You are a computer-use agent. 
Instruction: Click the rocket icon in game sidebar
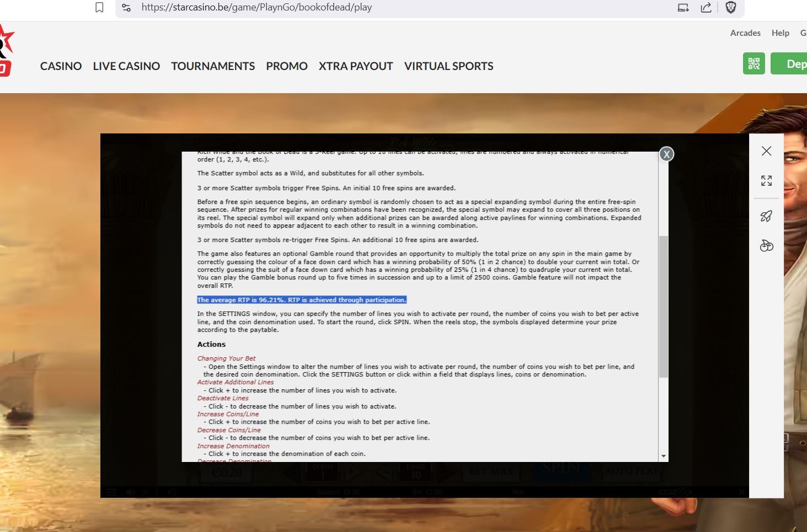click(x=766, y=216)
